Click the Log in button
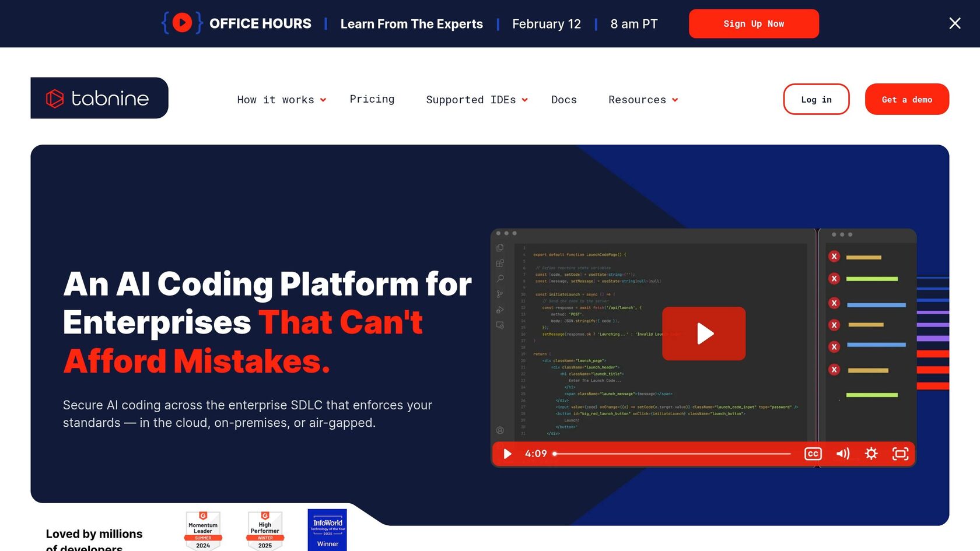Viewport: 980px width, 551px height. pos(816,99)
